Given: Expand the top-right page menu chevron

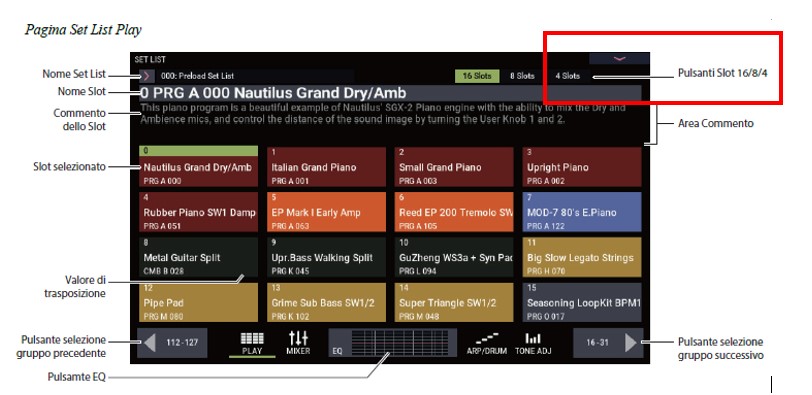Looking at the screenshot, I should click(x=619, y=58).
